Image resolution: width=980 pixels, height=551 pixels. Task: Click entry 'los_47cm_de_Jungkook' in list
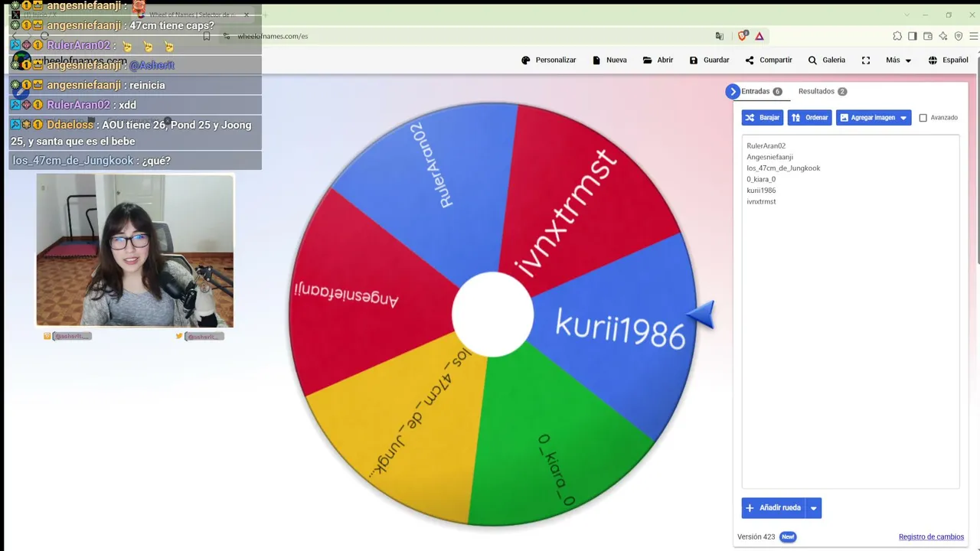pyautogui.click(x=783, y=168)
